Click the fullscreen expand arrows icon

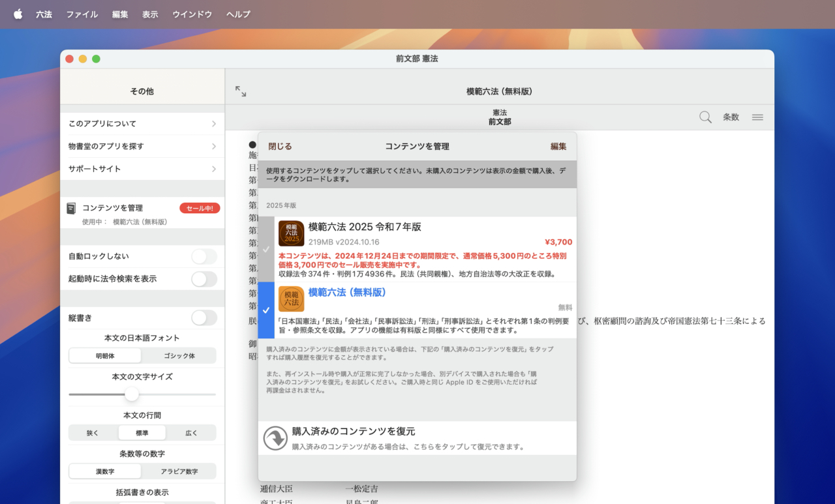coord(241,91)
